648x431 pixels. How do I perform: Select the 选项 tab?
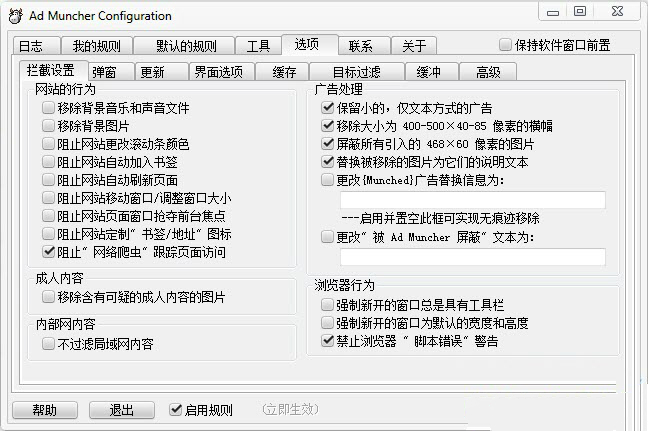[310, 44]
